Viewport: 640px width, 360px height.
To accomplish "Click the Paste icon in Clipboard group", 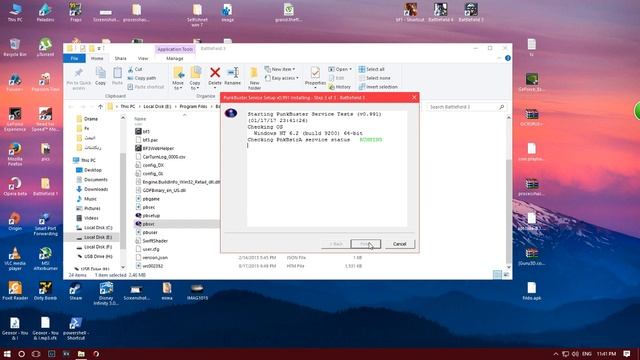I will point(117,73).
